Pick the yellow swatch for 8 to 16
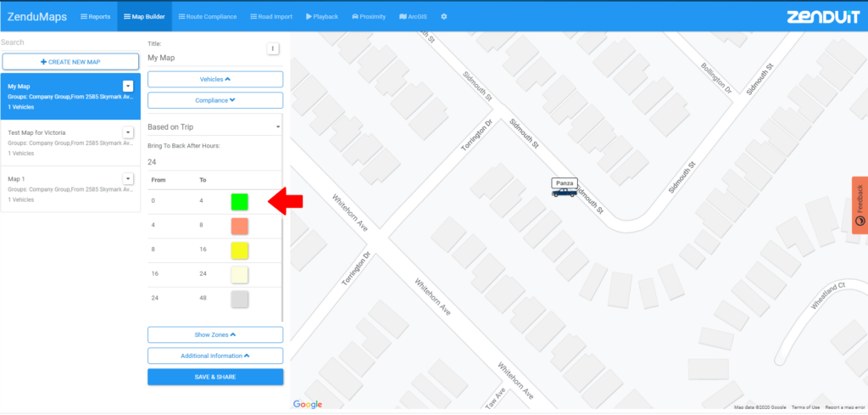This screenshot has width=868, height=415. [239, 250]
